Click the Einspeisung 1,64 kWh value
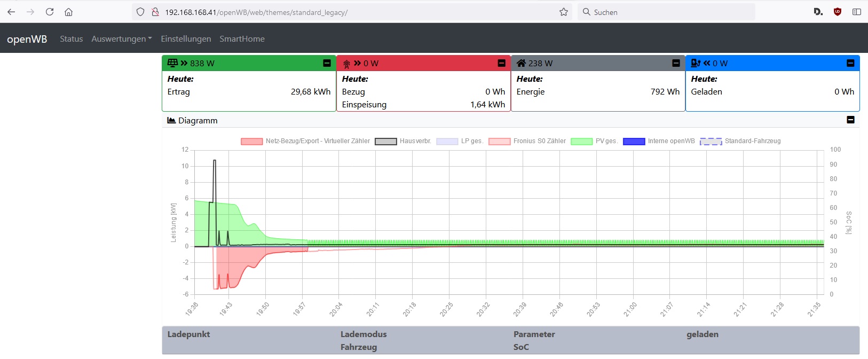The width and height of the screenshot is (868, 359). [487, 105]
